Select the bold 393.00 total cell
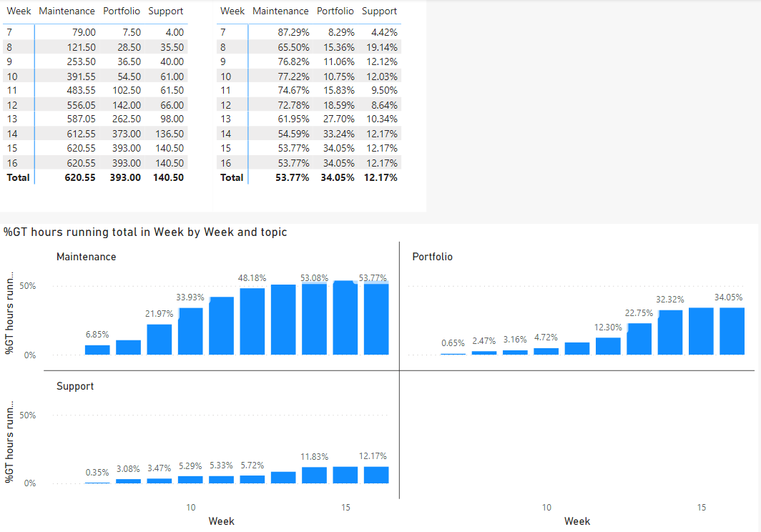The image size is (761, 532). click(125, 177)
